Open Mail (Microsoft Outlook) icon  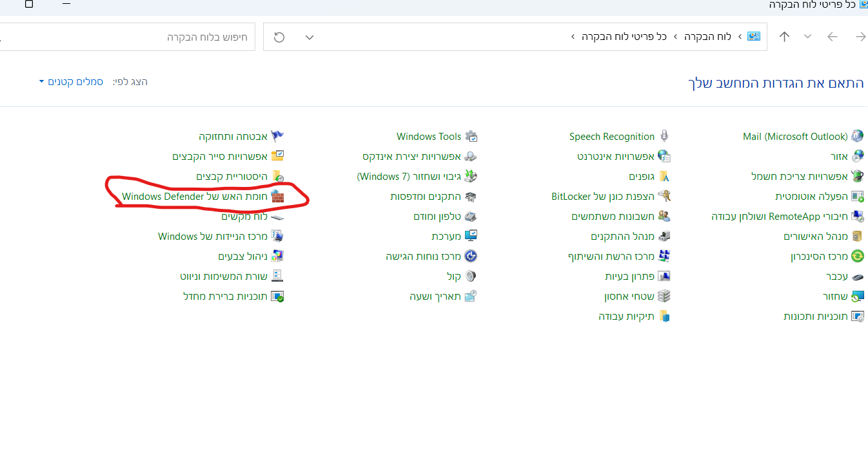(x=857, y=136)
